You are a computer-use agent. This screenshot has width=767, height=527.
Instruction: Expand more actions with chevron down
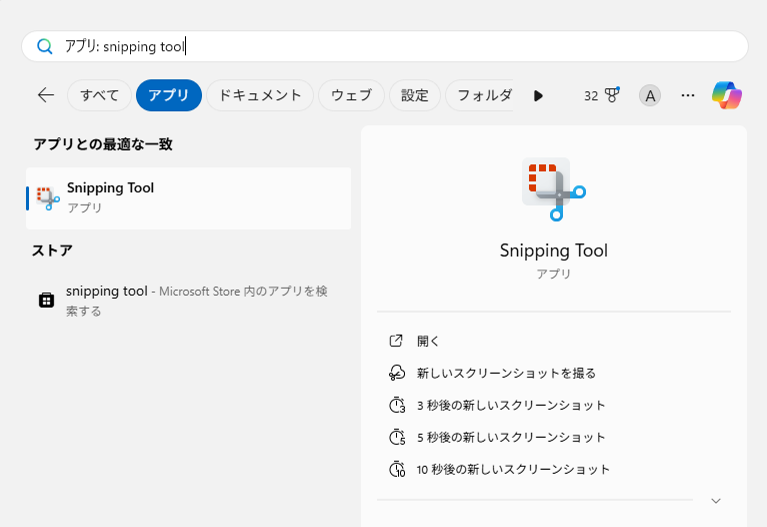[x=715, y=500]
